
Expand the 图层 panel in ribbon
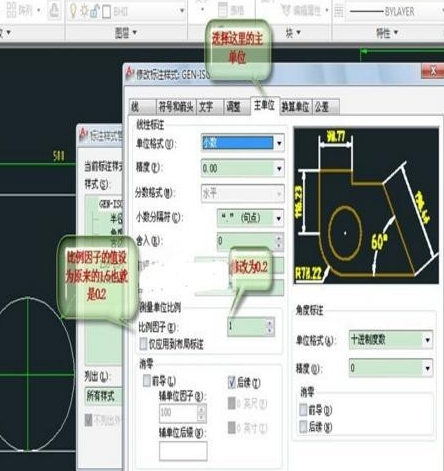point(126,33)
